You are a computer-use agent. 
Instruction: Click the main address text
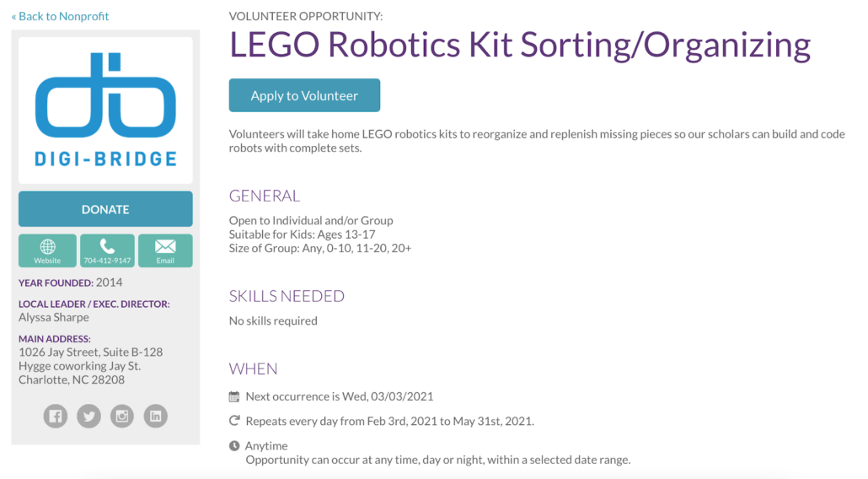(x=91, y=366)
